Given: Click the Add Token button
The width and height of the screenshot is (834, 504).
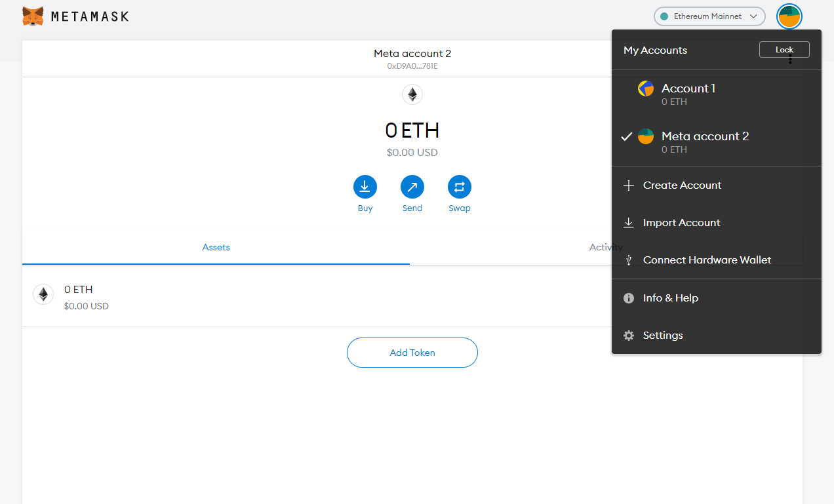Looking at the screenshot, I should 412,353.
